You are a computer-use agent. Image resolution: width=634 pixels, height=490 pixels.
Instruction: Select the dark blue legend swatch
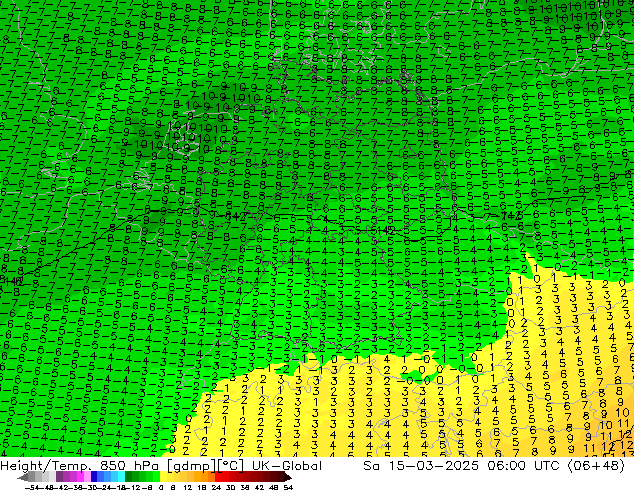pyautogui.click(x=94, y=477)
